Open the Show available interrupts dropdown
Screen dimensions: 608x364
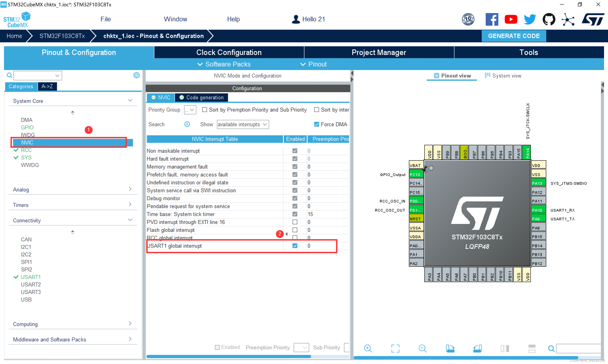pyautogui.click(x=242, y=125)
